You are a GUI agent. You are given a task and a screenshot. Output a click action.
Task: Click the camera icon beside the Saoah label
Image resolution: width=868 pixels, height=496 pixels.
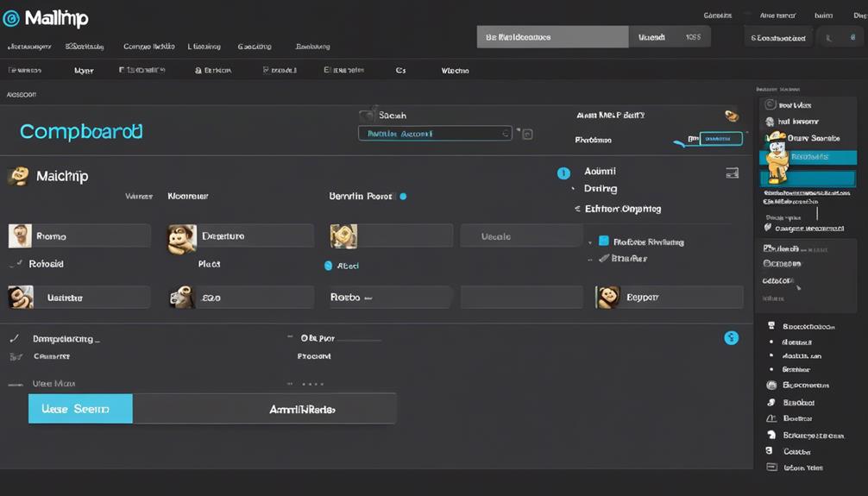click(x=367, y=115)
